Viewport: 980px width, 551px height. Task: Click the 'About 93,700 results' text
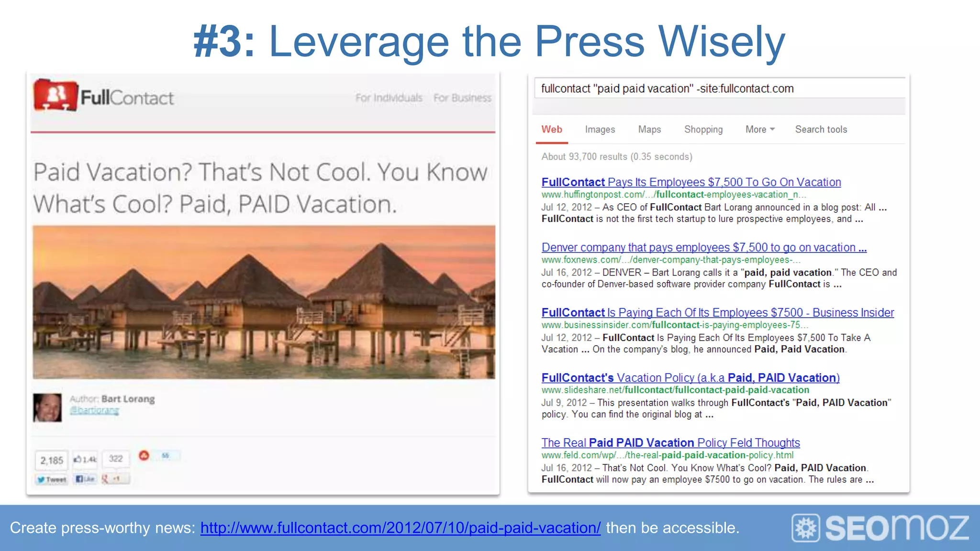click(x=617, y=157)
